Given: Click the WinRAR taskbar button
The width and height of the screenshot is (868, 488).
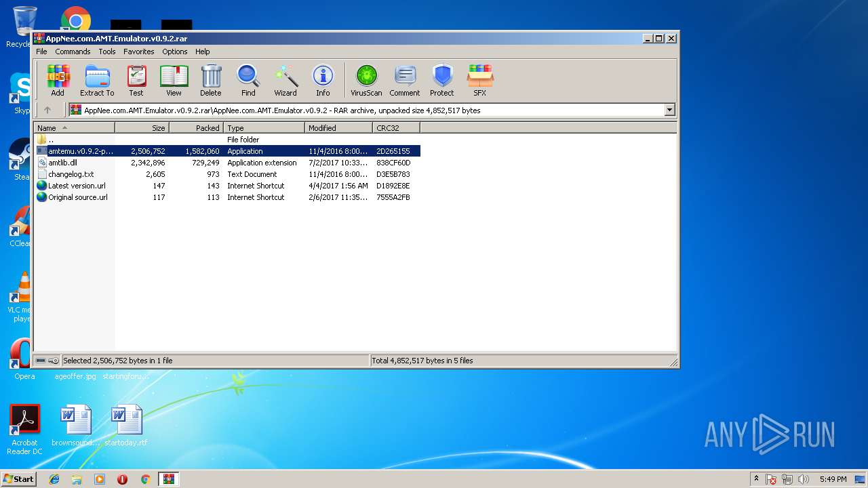Looking at the screenshot, I should [x=169, y=479].
